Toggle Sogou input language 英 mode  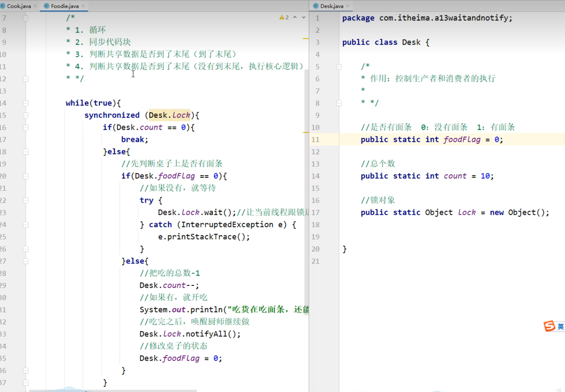pyautogui.click(x=560, y=327)
